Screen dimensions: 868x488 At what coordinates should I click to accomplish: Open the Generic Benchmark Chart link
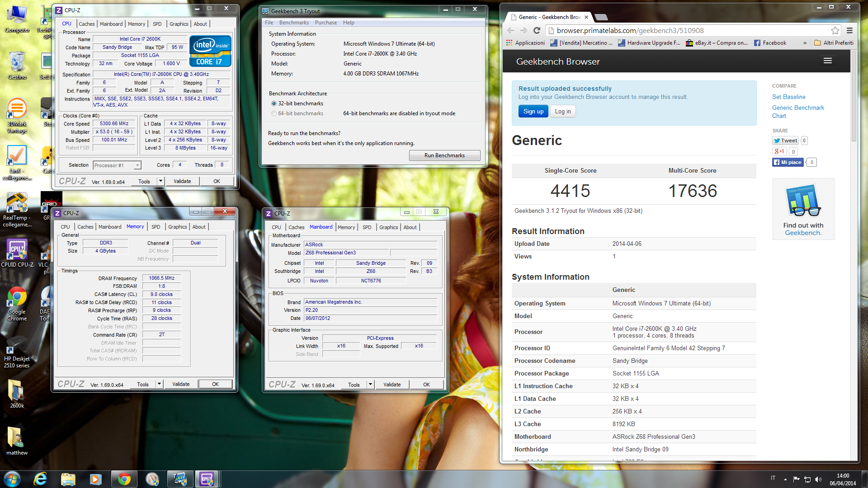[x=798, y=112]
